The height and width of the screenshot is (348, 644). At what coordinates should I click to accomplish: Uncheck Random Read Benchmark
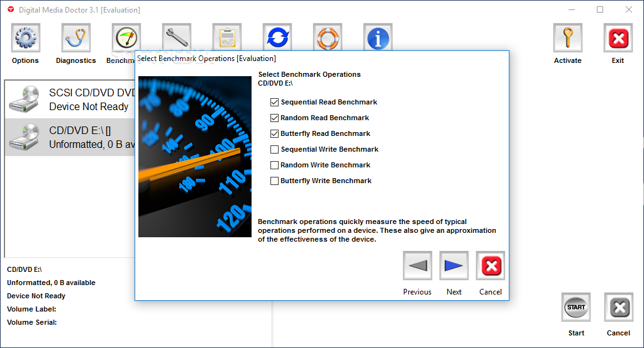coord(274,118)
